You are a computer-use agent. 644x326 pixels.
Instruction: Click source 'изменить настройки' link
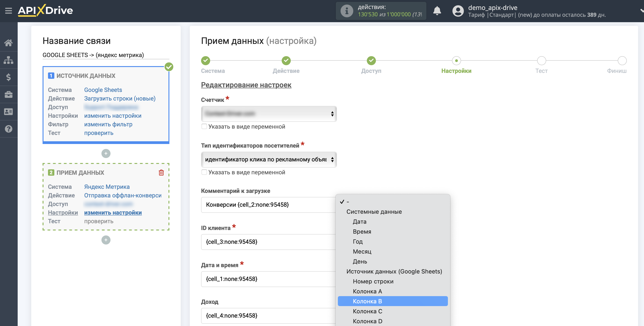coord(113,116)
